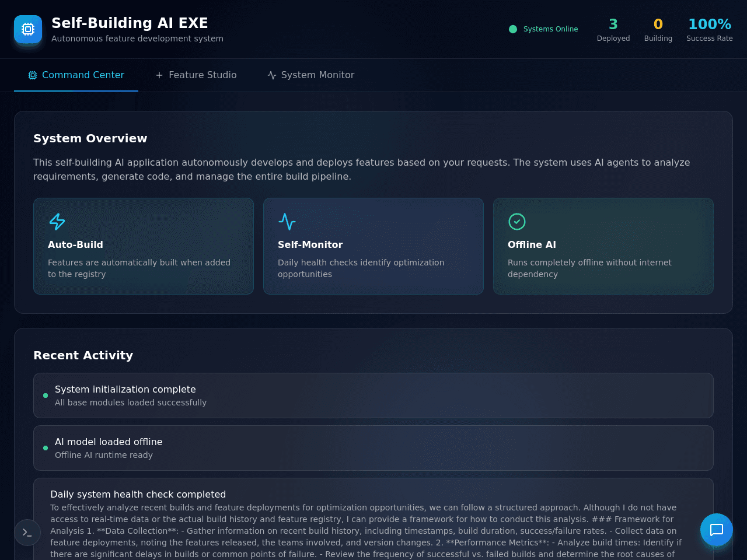Click the green Systems Online status dot
The width and height of the screenshot is (747, 560).
pyautogui.click(x=513, y=29)
